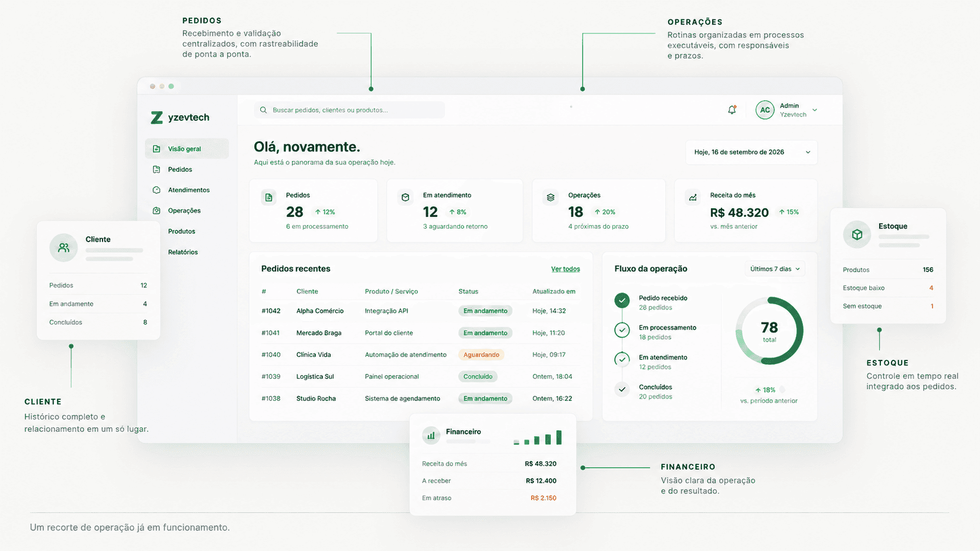Click the Em atraso R$ 2.150 value
980x551 pixels.
click(543, 498)
